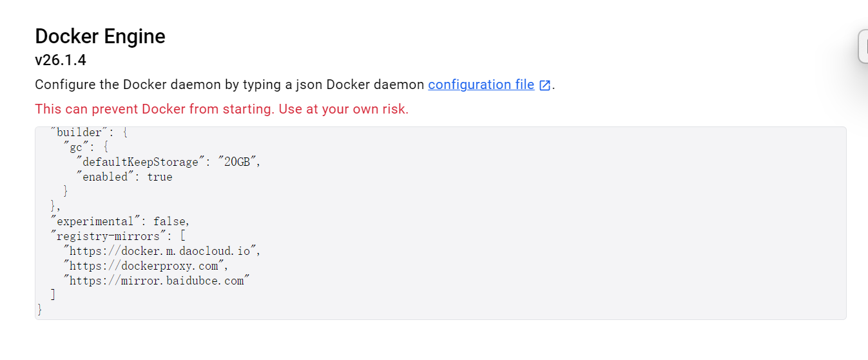Click the "gc" key line in editor
Viewport: 868px width, 360px height.
(86, 147)
